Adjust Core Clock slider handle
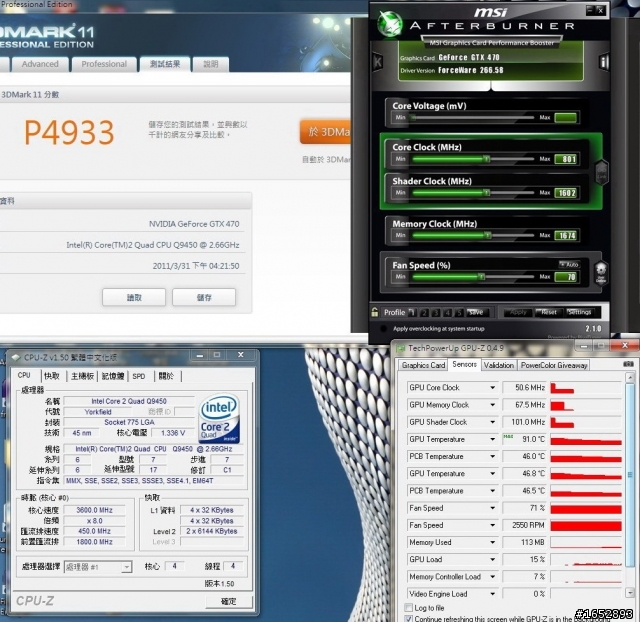Image resolution: width=640 pixels, height=622 pixels. click(x=486, y=159)
